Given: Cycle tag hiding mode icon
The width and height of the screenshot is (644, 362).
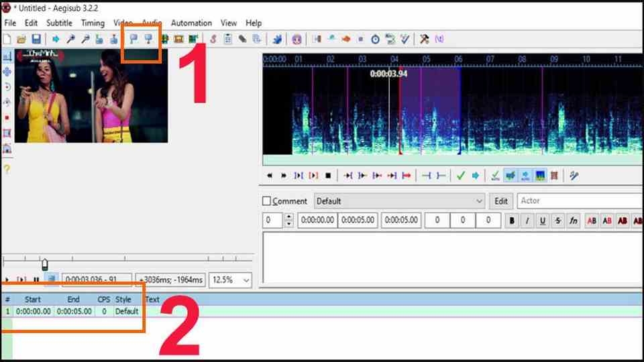Looking at the screenshot, I should tap(439, 40).
